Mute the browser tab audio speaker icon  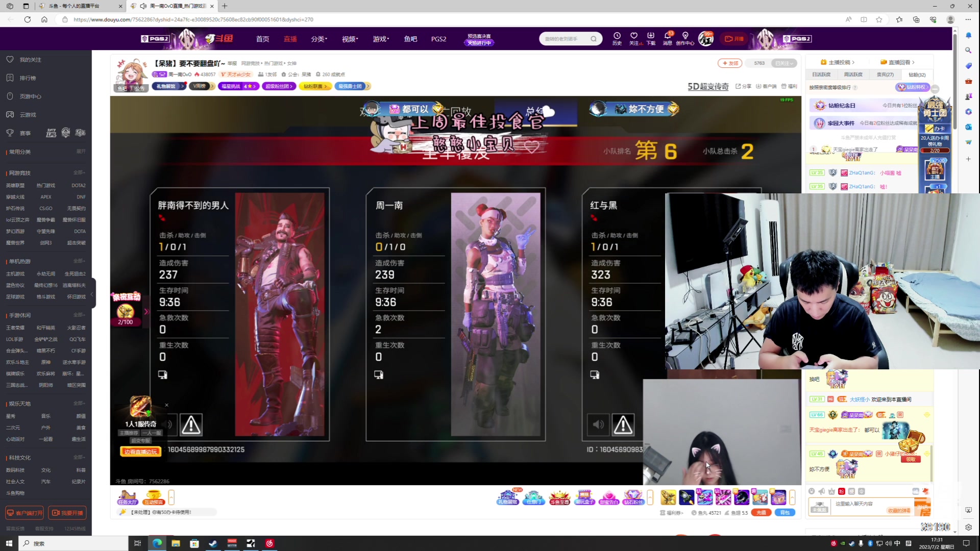tap(143, 6)
